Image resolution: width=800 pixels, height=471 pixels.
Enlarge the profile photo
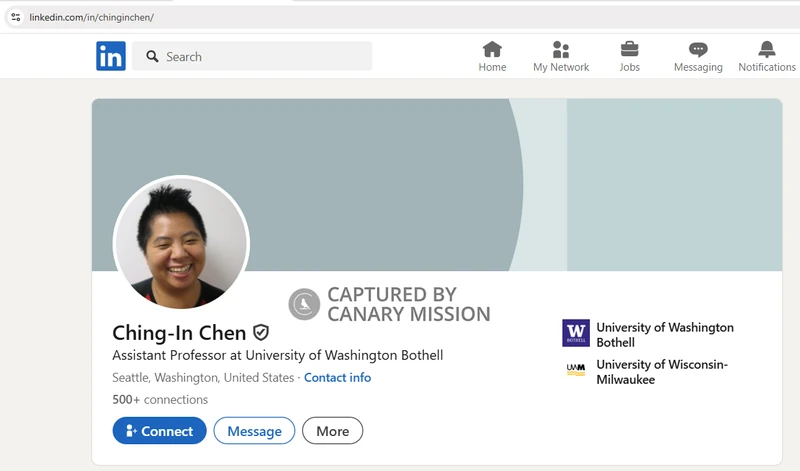tap(181, 243)
